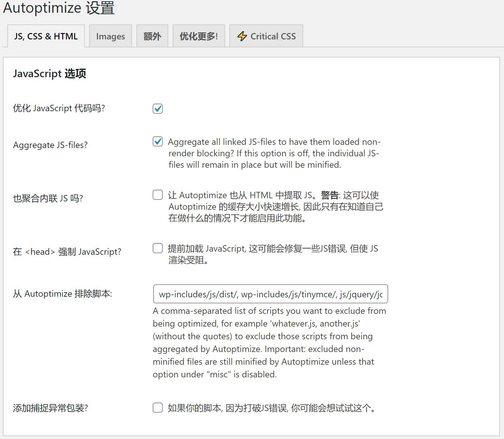Select the JS, CSS & HTML tab
Viewport: 504px width, 439px height.
tap(46, 36)
